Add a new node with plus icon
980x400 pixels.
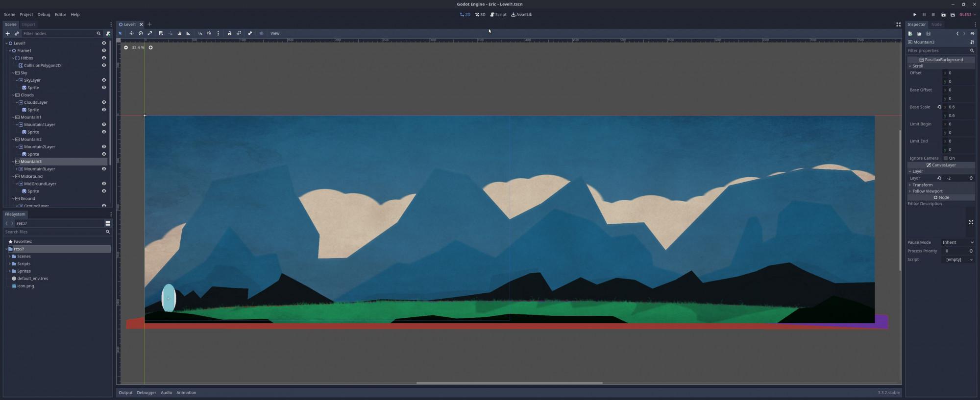tap(7, 33)
